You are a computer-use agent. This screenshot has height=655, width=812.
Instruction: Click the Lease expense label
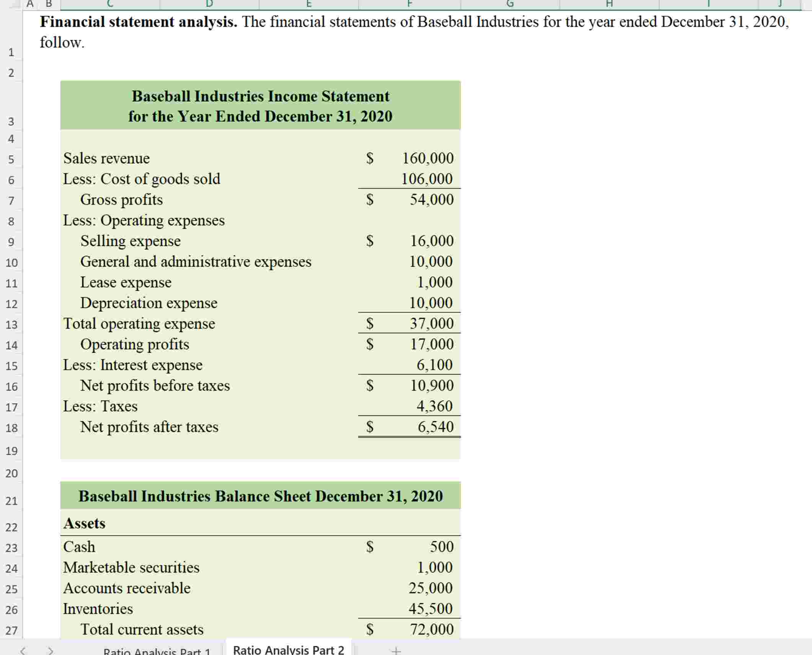(x=126, y=282)
